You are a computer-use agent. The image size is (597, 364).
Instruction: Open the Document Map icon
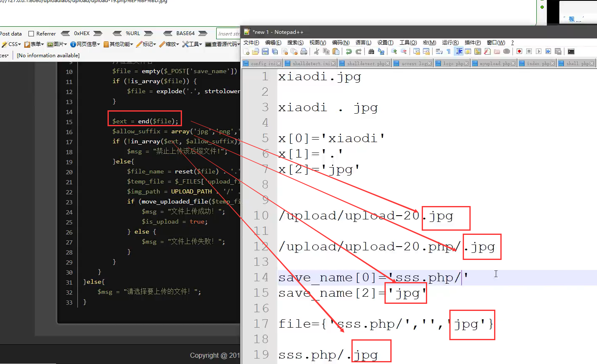click(x=478, y=51)
